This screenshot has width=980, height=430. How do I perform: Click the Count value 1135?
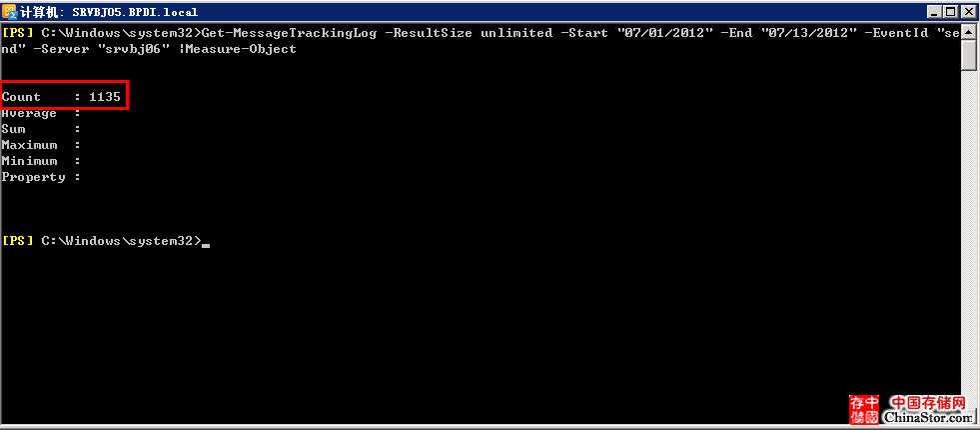coord(105,97)
